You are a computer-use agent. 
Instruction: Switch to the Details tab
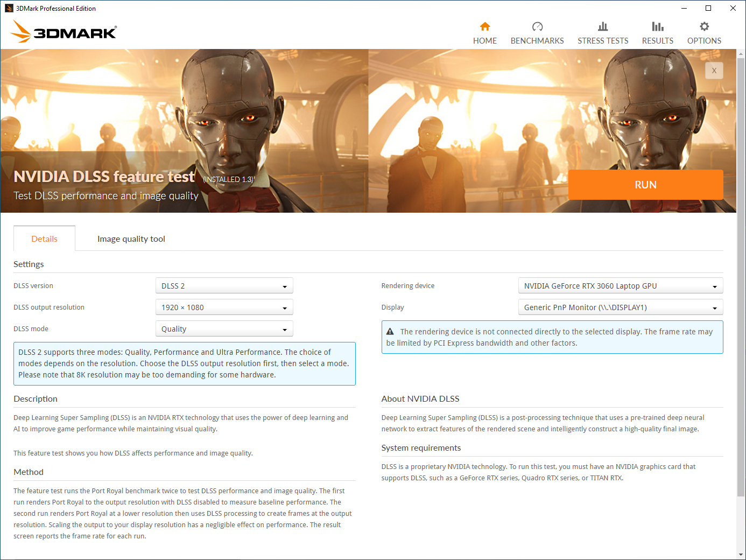pyautogui.click(x=44, y=239)
